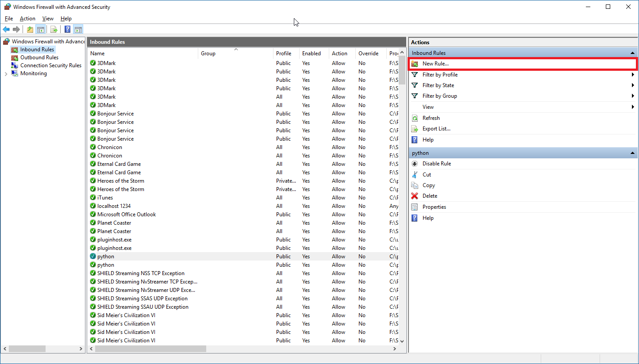Click Refresh in the Actions pane
The height and width of the screenshot is (364, 639).
[x=431, y=118]
